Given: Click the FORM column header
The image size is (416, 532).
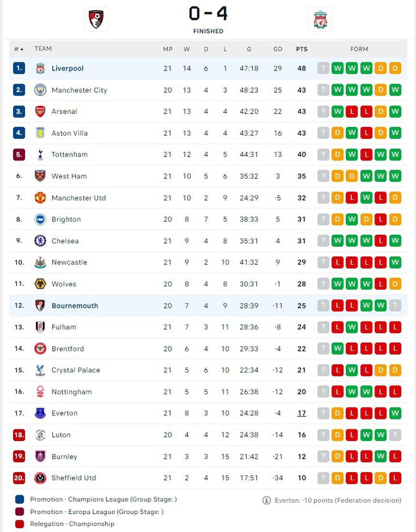Looking at the screenshot, I should pos(359,49).
